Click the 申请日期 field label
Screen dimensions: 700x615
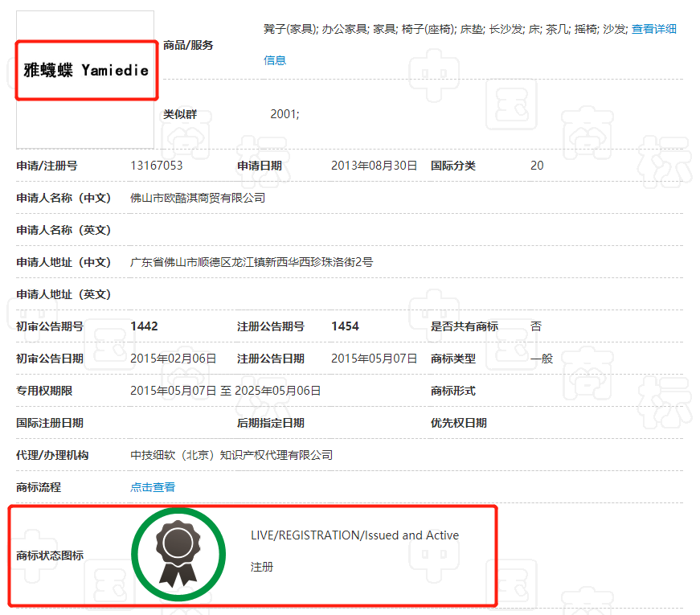[260, 166]
